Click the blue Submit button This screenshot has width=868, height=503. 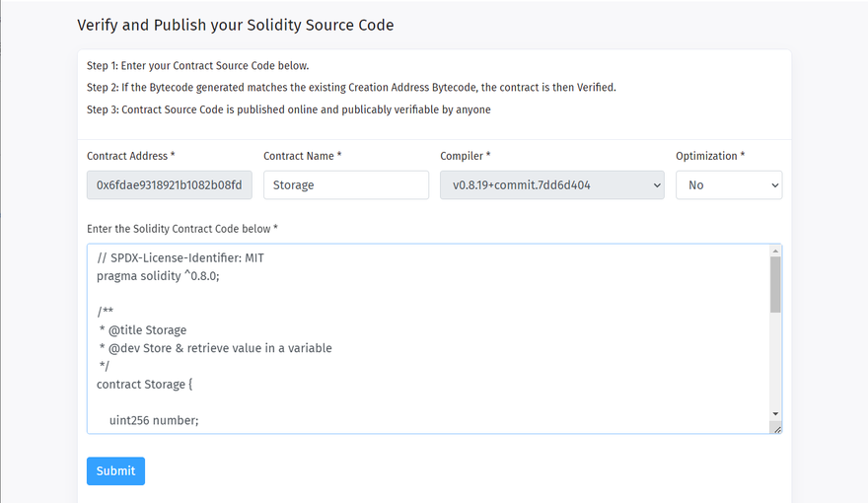click(115, 470)
